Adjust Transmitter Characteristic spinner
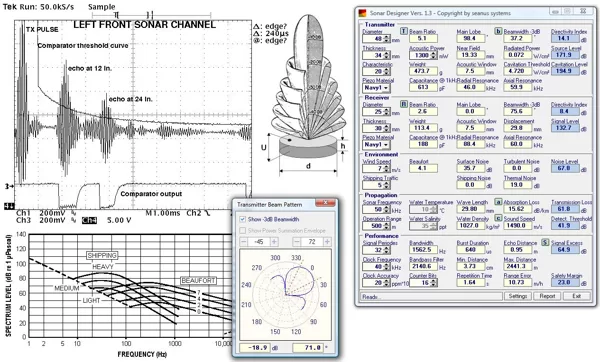The image size is (600, 362). pyautogui.click(x=386, y=72)
